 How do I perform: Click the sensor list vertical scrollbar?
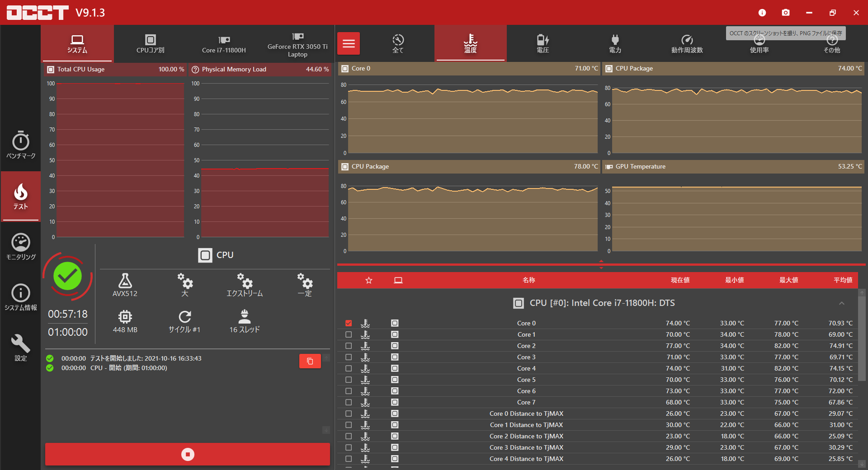coord(862,339)
